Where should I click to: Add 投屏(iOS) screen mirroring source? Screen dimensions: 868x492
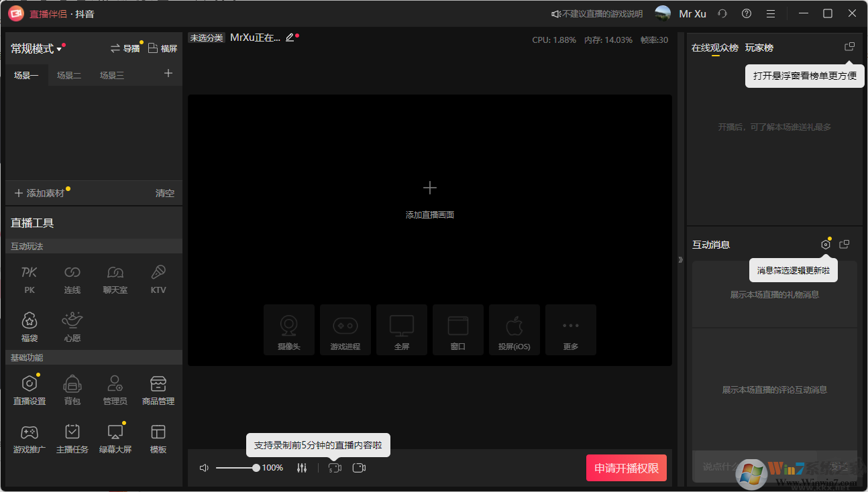pos(514,330)
